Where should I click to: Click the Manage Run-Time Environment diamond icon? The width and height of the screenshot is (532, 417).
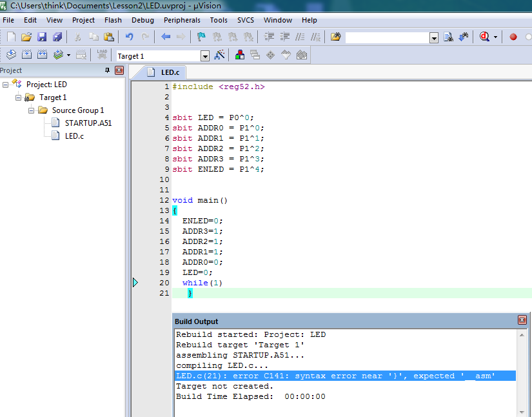(270, 55)
